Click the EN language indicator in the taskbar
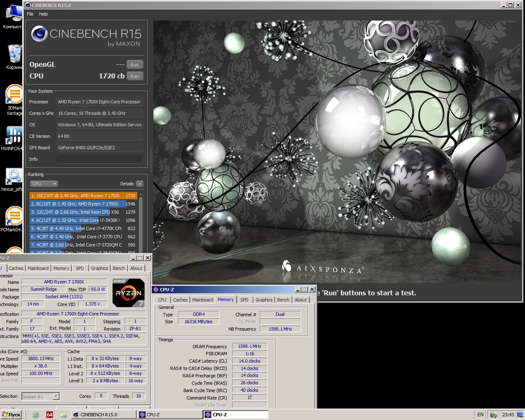 click(x=480, y=415)
